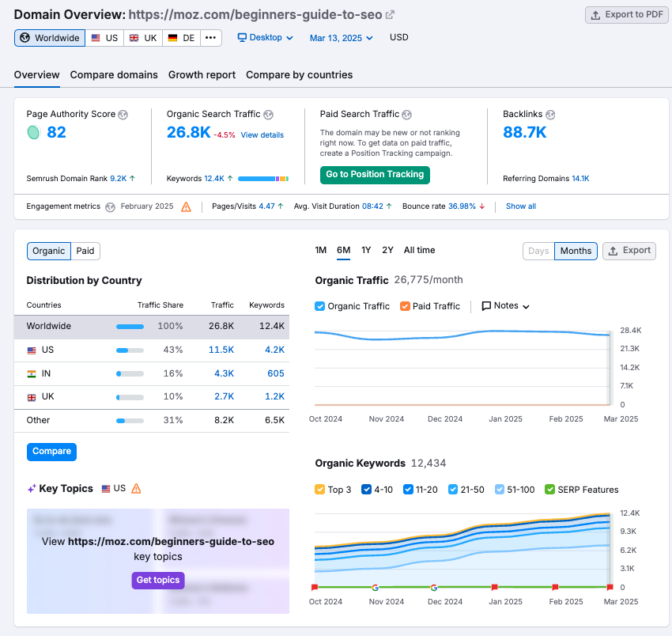
Task: Switch chart granularity to Months
Action: coord(576,251)
